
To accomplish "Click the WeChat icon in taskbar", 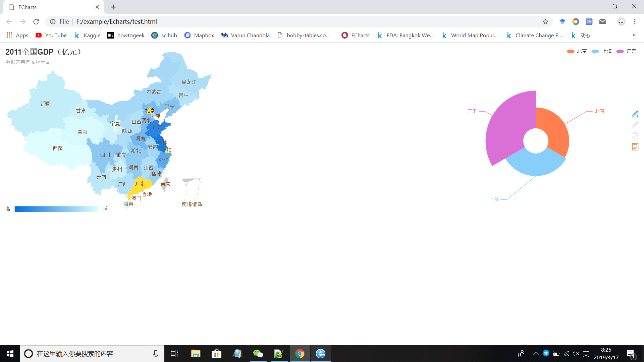I will click(x=257, y=353).
